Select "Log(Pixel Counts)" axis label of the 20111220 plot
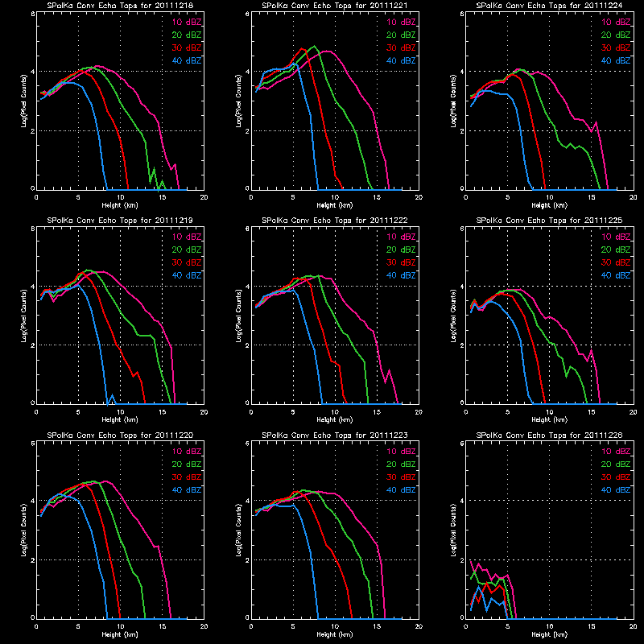Screen dimensions: 644x644 click(x=24, y=530)
